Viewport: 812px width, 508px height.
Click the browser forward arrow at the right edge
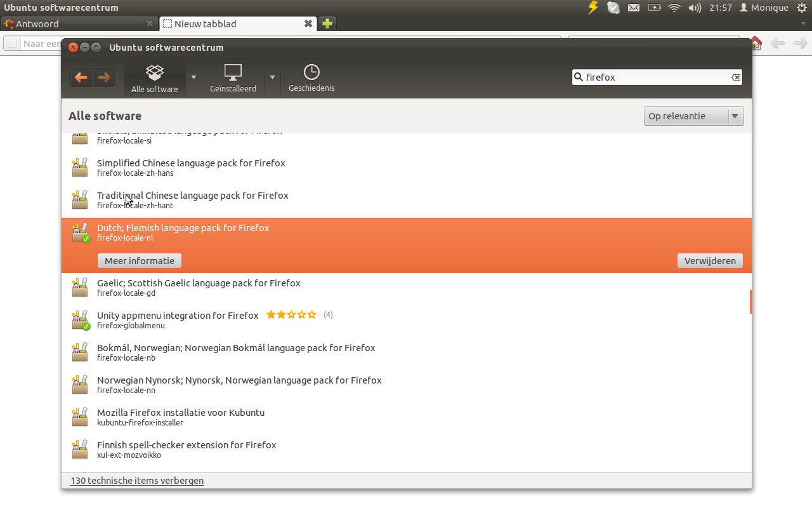click(x=801, y=43)
